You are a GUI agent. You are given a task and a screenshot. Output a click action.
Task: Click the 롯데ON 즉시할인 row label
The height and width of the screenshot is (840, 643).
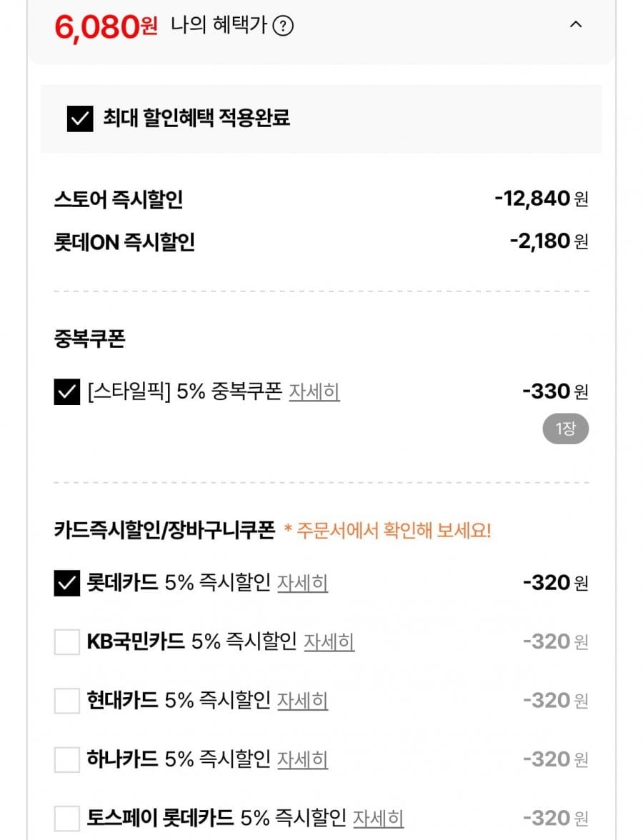pyautogui.click(x=124, y=242)
